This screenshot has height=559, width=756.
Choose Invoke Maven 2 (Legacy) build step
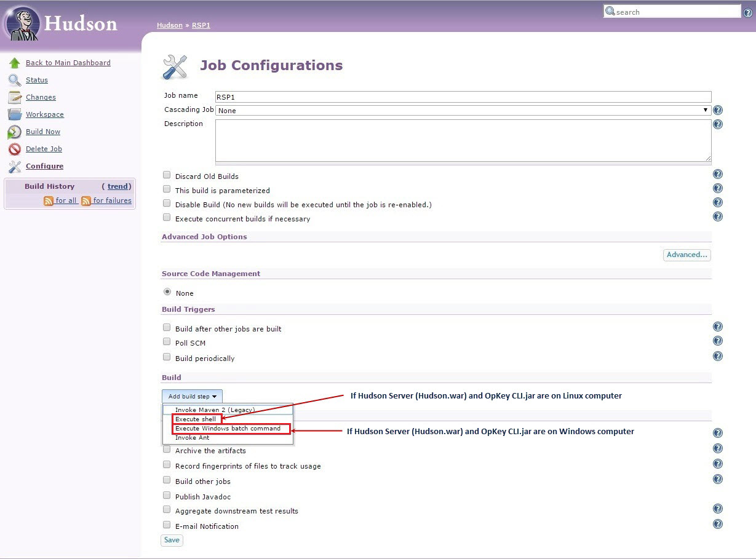pos(228,410)
